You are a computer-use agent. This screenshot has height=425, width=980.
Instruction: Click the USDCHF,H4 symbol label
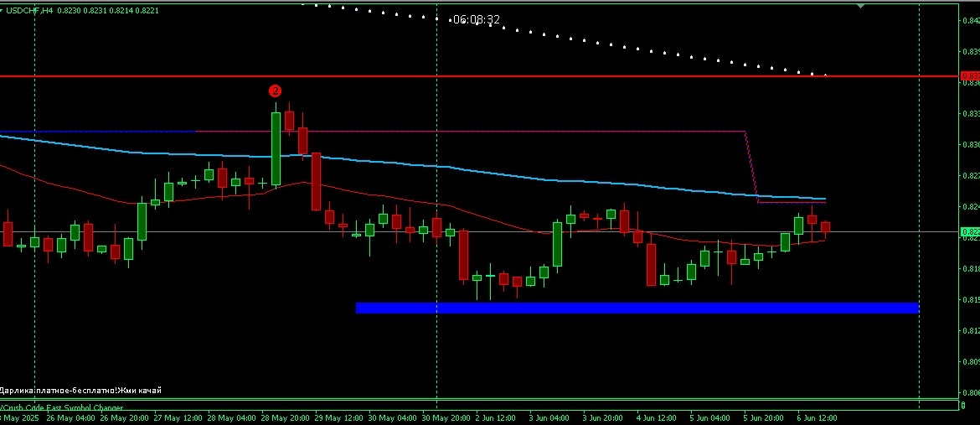click(x=29, y=10)
